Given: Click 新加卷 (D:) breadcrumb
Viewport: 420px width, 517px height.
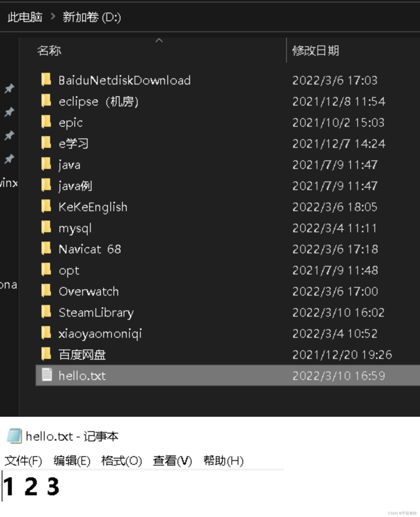Looking at the screenshot, I should (x=92, y=17).
